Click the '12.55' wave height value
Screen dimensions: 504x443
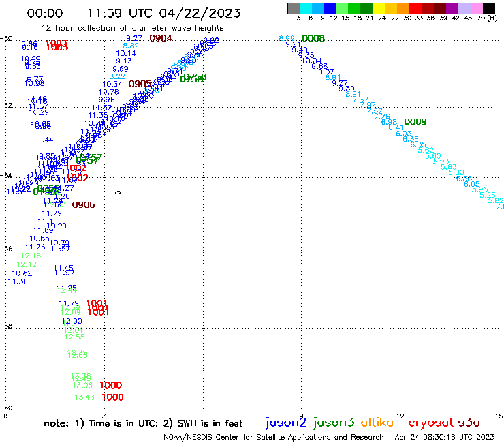pyautogui.click(x=74, y=337)
